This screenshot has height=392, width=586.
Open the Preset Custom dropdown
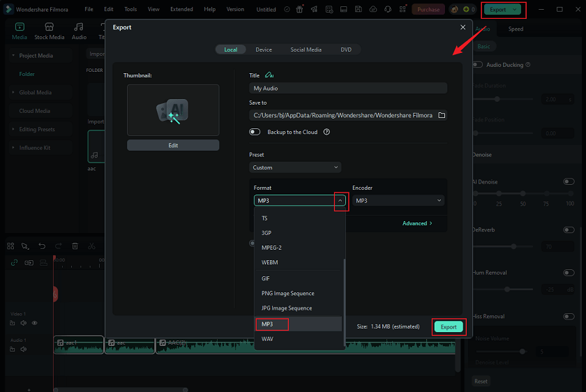tap(295, 167)
